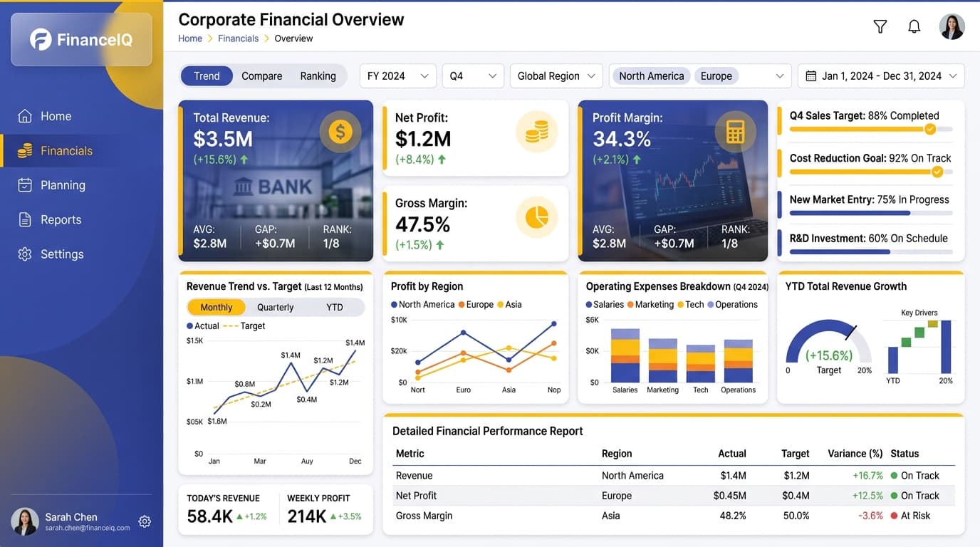Click the green status dot in Revenue row
980x547 pixels.
894,476
